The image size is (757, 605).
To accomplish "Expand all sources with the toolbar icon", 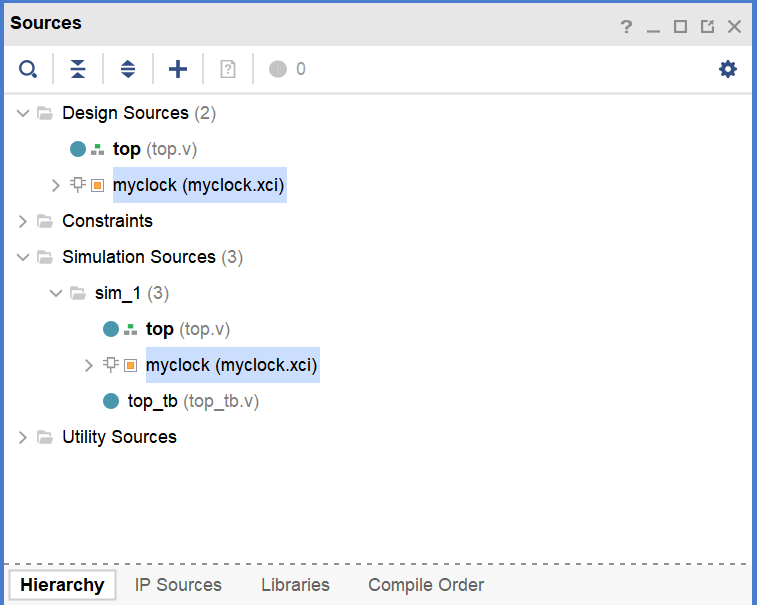I will (x=128, y=69).
